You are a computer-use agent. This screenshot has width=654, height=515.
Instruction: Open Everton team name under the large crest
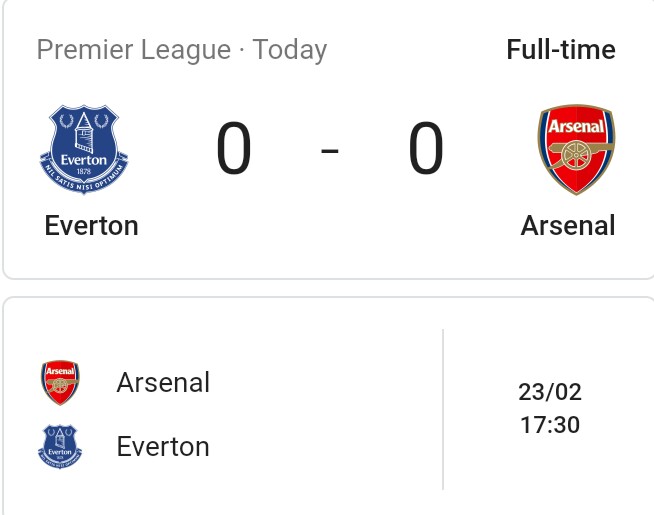(92, 225)
